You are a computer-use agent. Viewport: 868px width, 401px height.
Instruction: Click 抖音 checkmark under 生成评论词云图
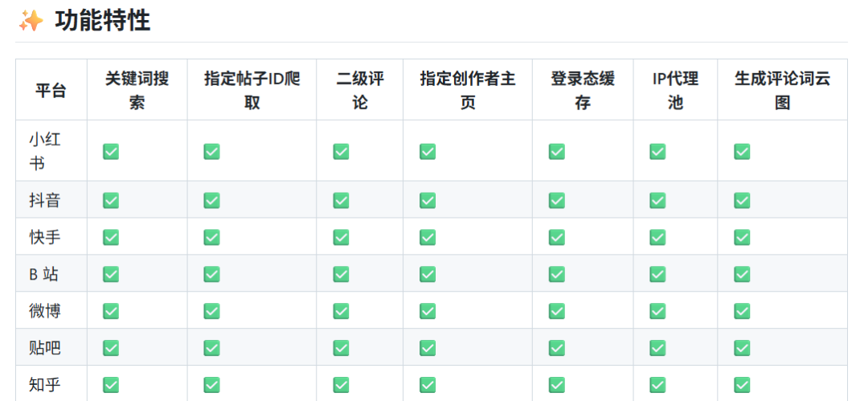click(x=742, y=200)
